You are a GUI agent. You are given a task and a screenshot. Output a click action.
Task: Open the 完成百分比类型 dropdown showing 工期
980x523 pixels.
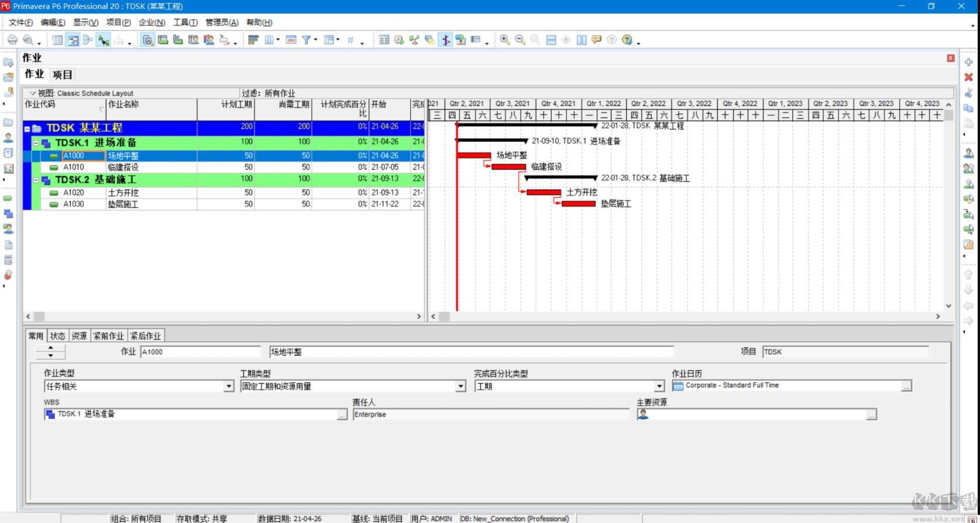659,386
